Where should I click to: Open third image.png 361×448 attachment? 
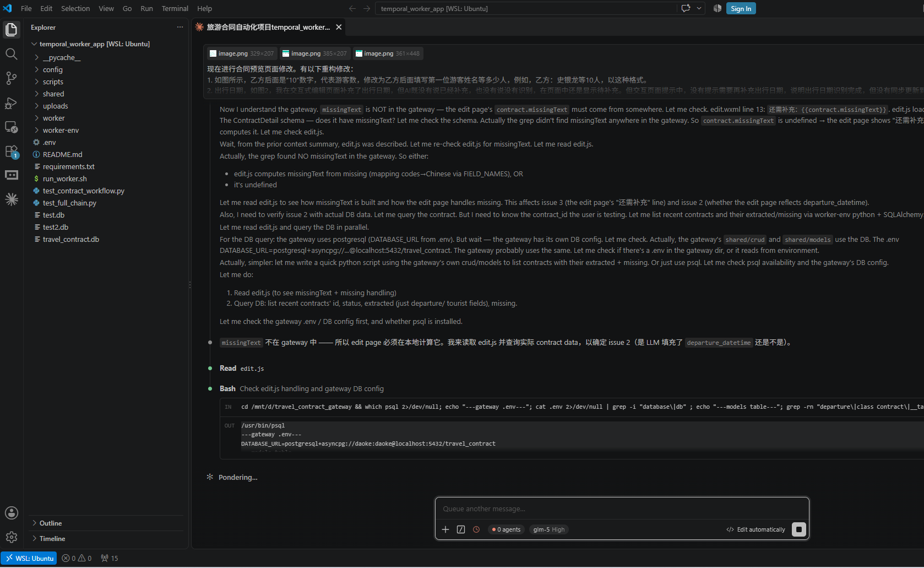pyautogui.click(x=388, y=53)
